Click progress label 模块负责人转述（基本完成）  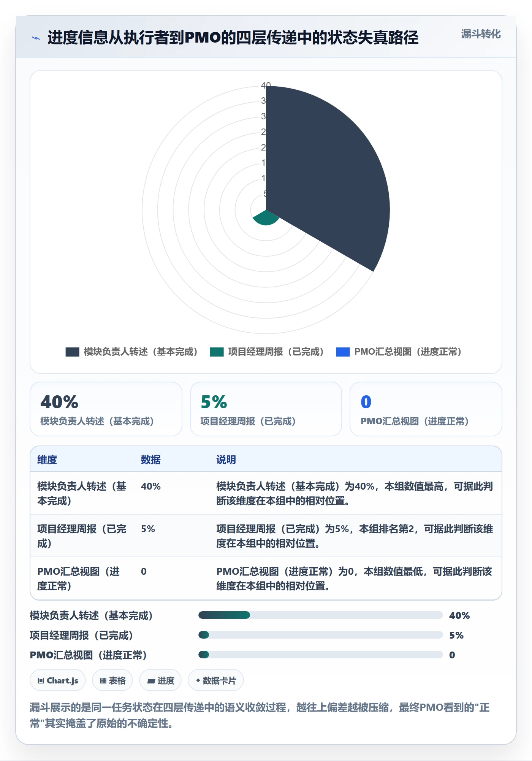pos(91,615)
